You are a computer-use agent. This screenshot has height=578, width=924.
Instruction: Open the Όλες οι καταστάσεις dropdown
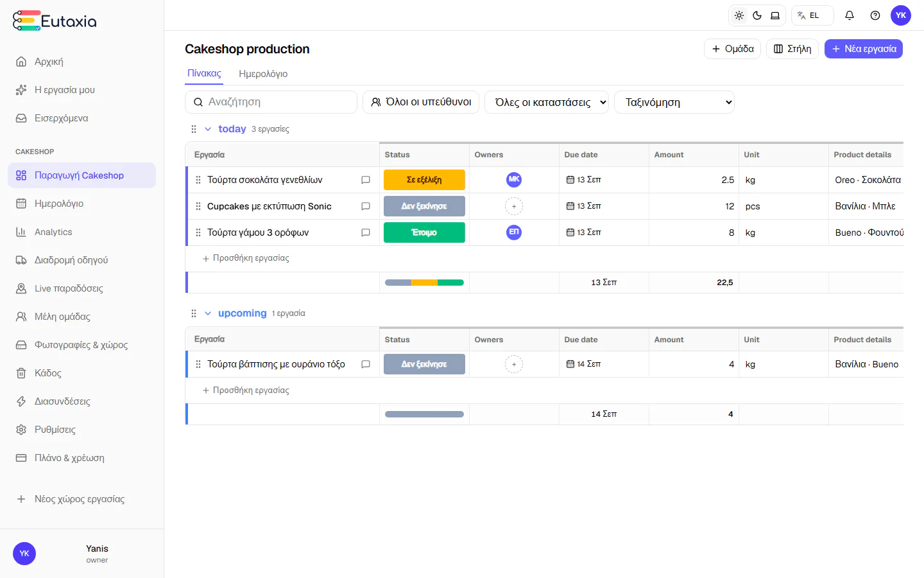click(547, 102)
